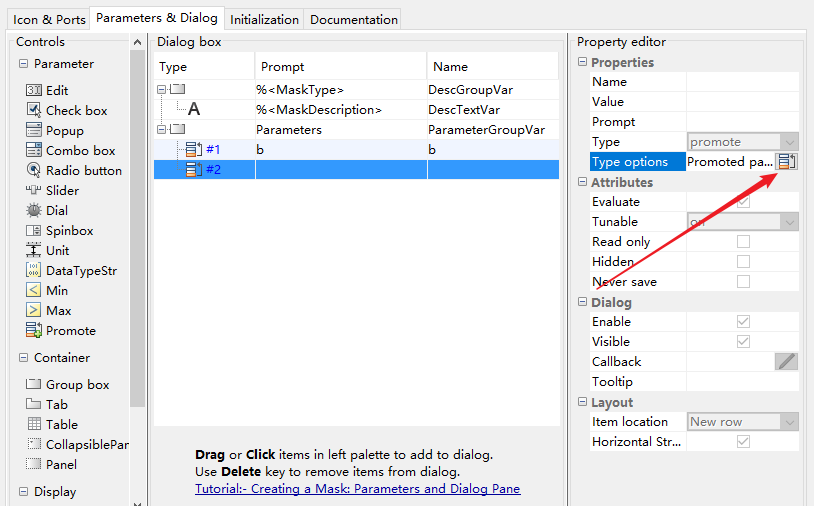
Task: Collapse the DescGroupVar tree node
Action: 161,89
